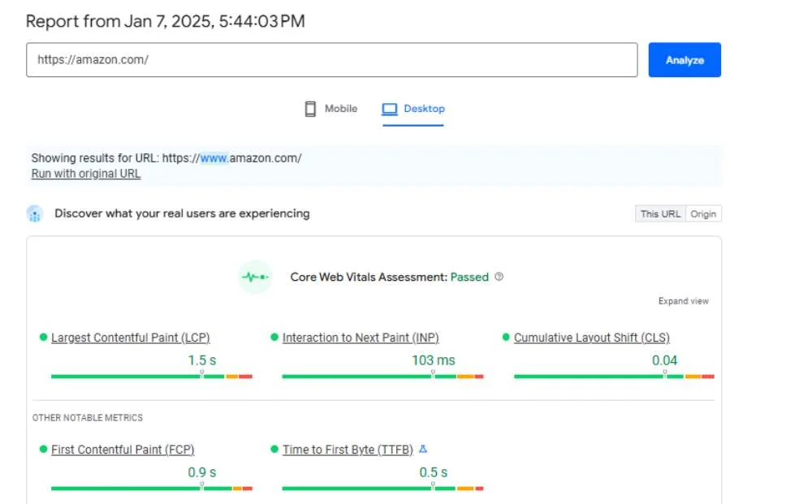
Task: Open Time to First Byte (TTFB) link
Action: pyautogui.click(x=348, y=450)
